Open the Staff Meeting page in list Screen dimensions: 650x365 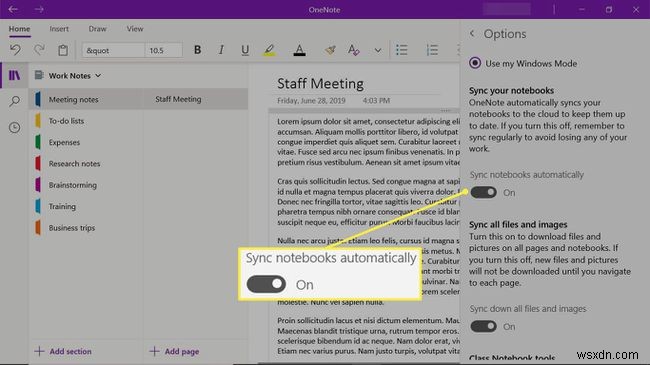(x=196, y=99)
